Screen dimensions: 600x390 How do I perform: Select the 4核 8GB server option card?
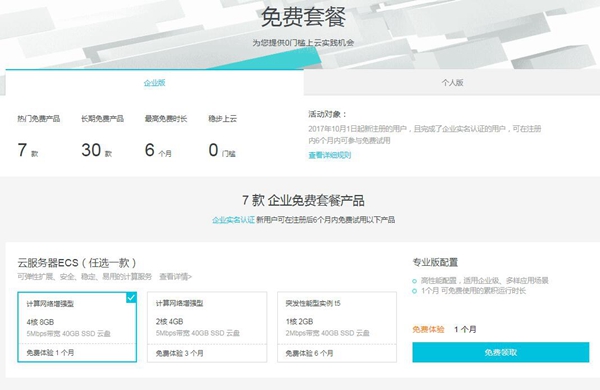tap(77, 327)
